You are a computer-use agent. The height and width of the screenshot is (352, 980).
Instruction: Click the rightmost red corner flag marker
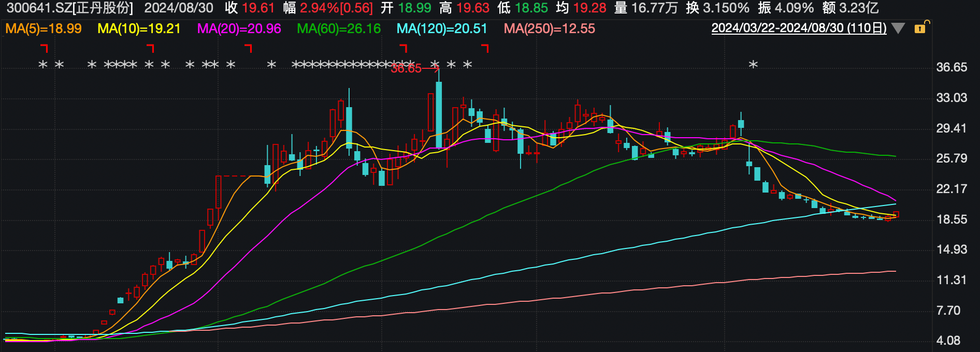485,48
